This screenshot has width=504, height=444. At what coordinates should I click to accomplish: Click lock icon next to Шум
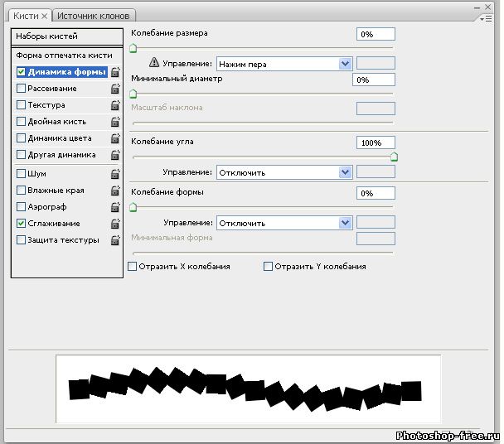tap(115, 174)
